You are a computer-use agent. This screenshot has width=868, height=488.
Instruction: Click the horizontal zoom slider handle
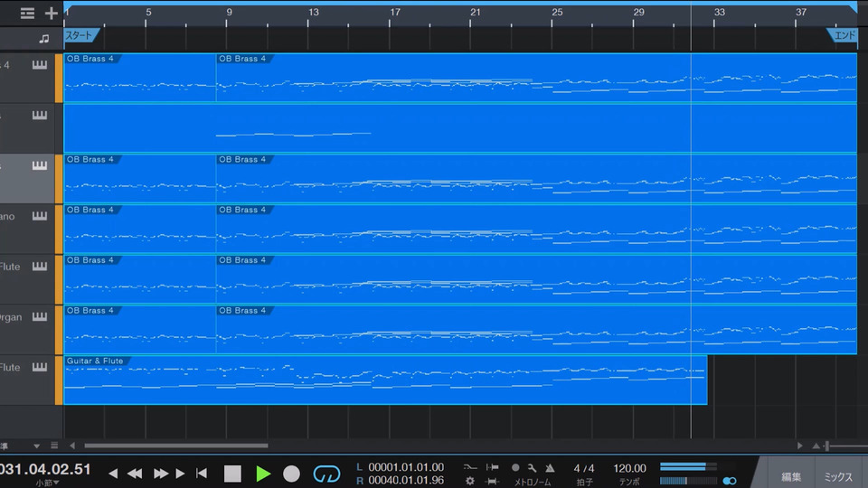(x=827, y=446)
